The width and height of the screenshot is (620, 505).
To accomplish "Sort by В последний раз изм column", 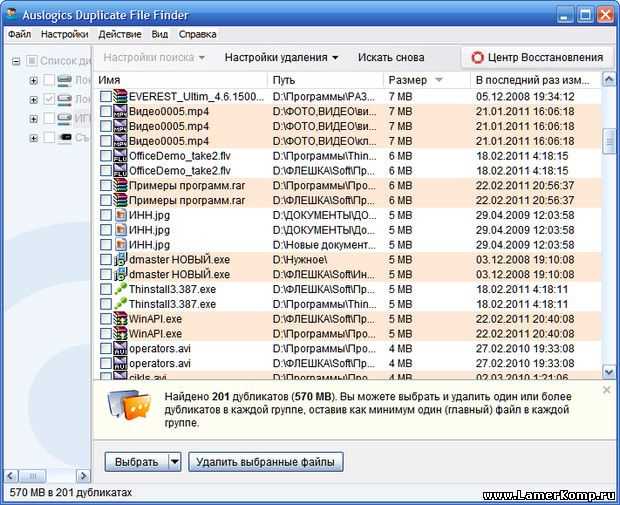I will [x=536, y=80].
